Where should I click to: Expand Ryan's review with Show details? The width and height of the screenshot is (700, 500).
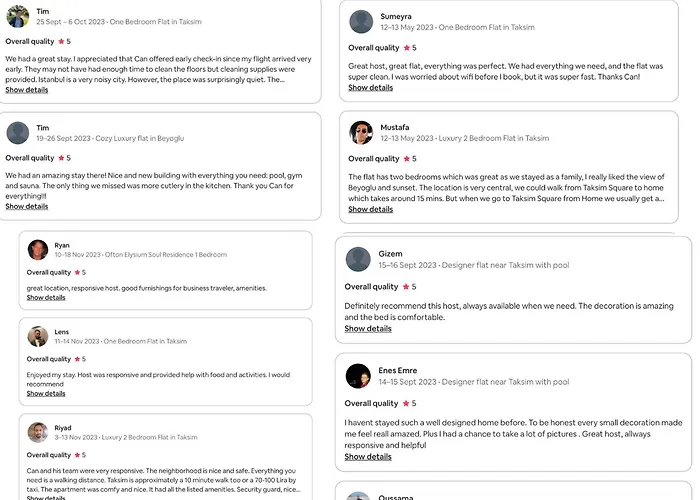(46, 298)
